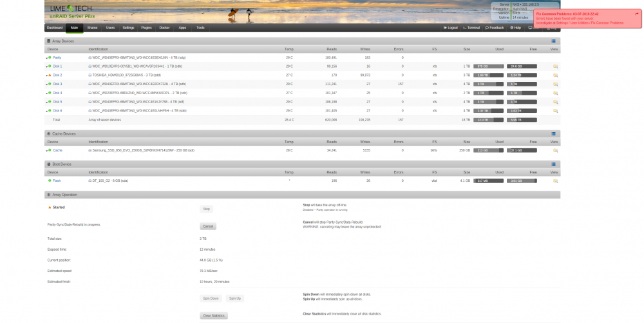Browse Disk 4 contents via folder icon

(x=555, y=93)
